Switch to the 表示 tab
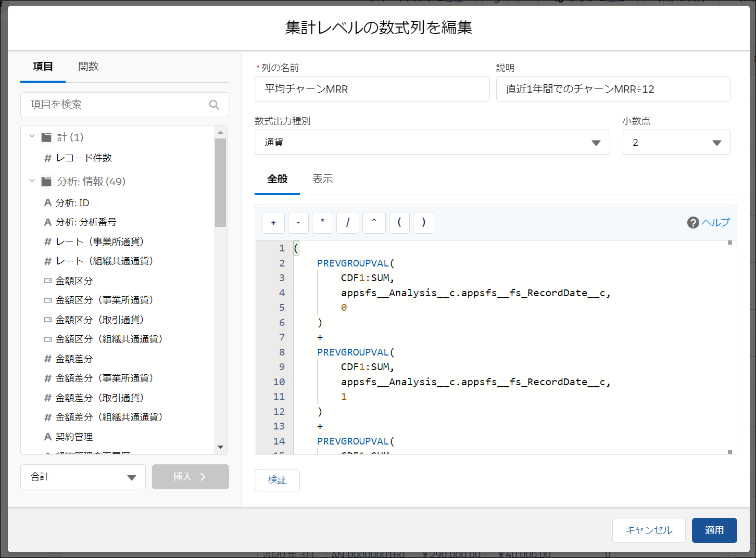This screenshot has height=558, width=756. click(322, 179)
